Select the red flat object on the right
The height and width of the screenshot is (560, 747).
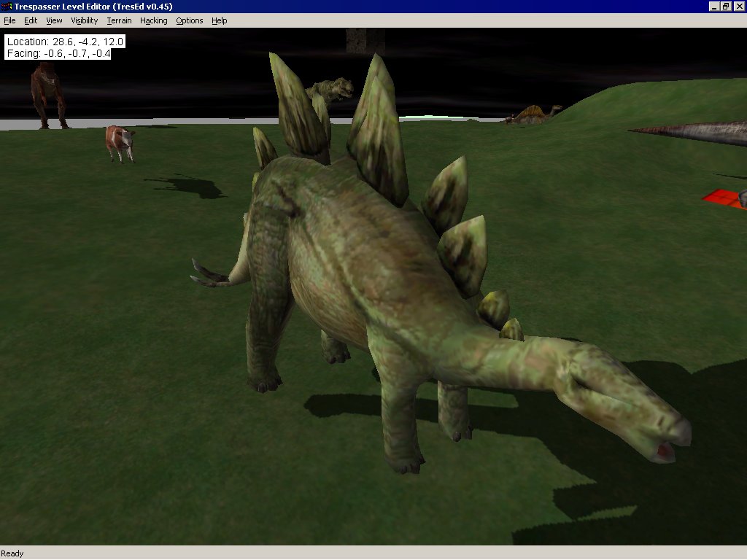[x=723, y=198]
